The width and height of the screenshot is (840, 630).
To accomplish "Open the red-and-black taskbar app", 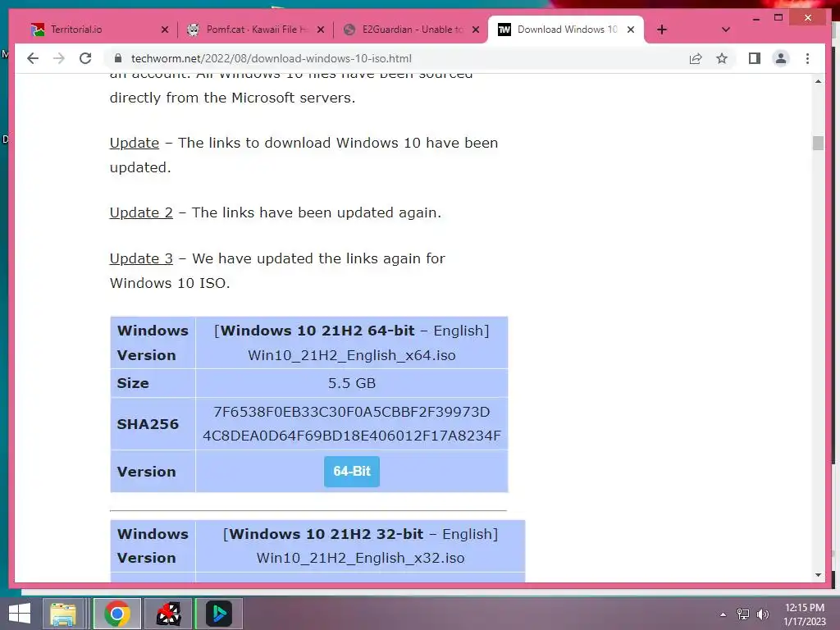I will (168, 614).
